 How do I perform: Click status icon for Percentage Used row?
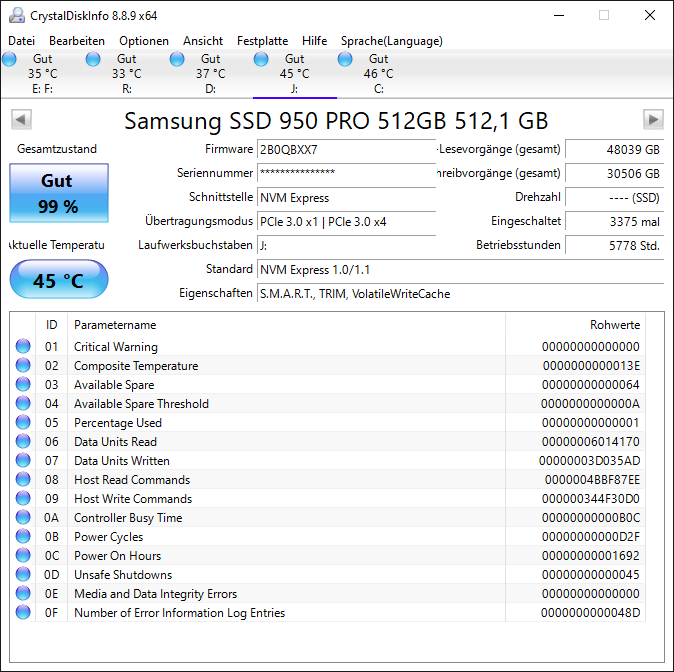23,422
